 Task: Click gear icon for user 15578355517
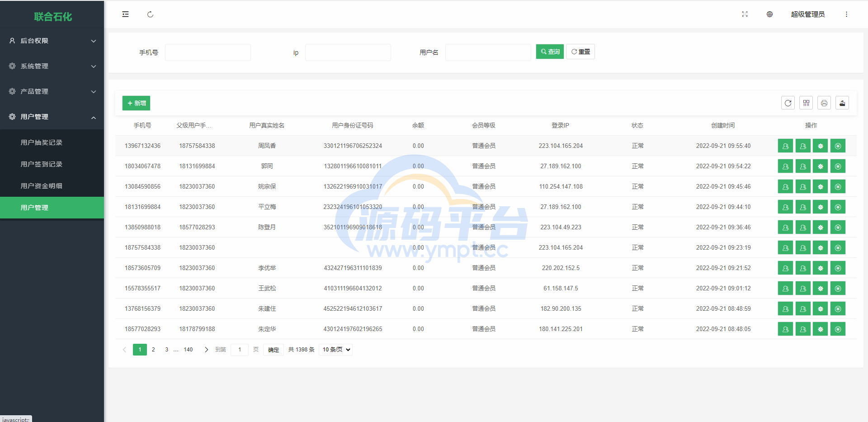(821, 289)
